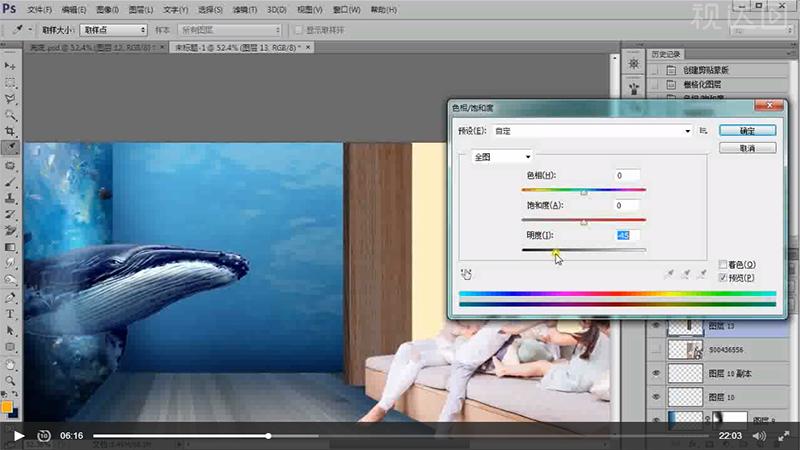
Task: Click the on-image adjustment hand icon in Hue/Saturation
Action: coord(466,274)
